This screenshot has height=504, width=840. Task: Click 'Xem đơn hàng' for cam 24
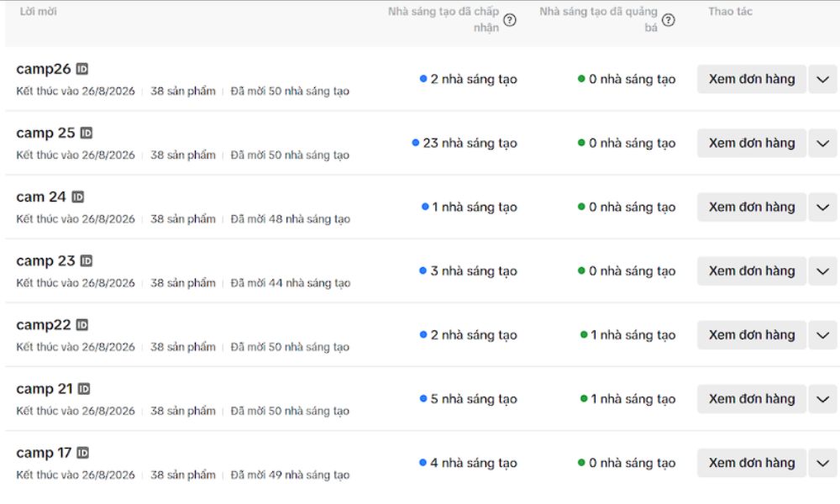point(752,207)
